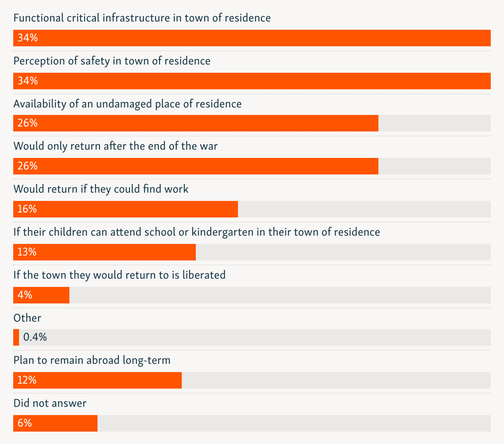The image size is (504, 444).
Task: Click the 'If the town they would return to is liberated' label
Action: [119, 275]
